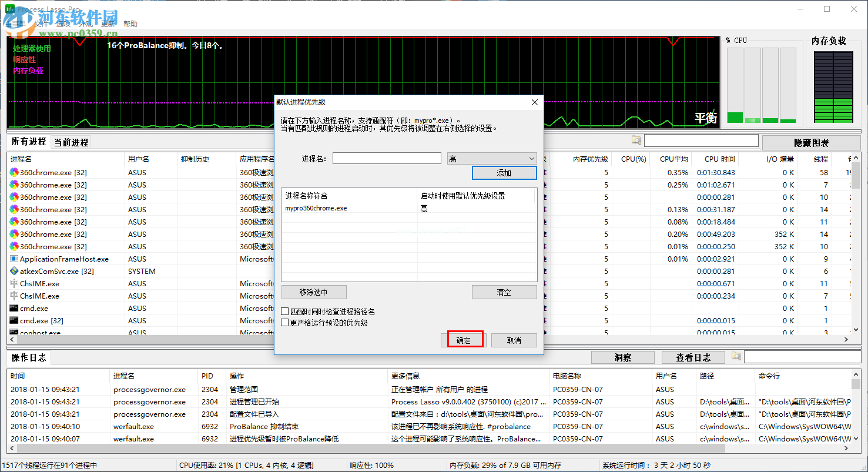Open the 主菜单 menu
Image resolution: width=868 pixels, height=472 pixels.
(16, 24)
